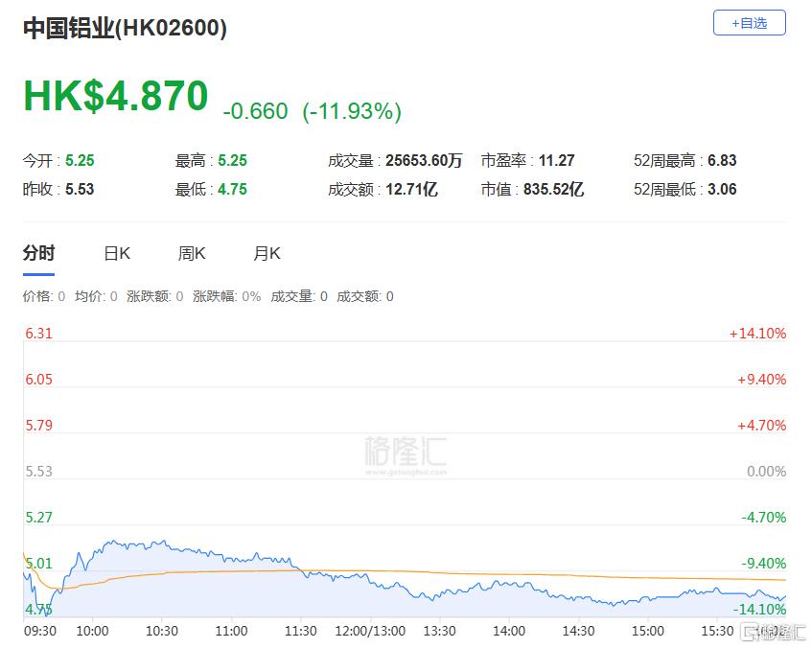
Task: Click the +9.40% axis label
Action: pyautogui.click(x=762, y=380)
